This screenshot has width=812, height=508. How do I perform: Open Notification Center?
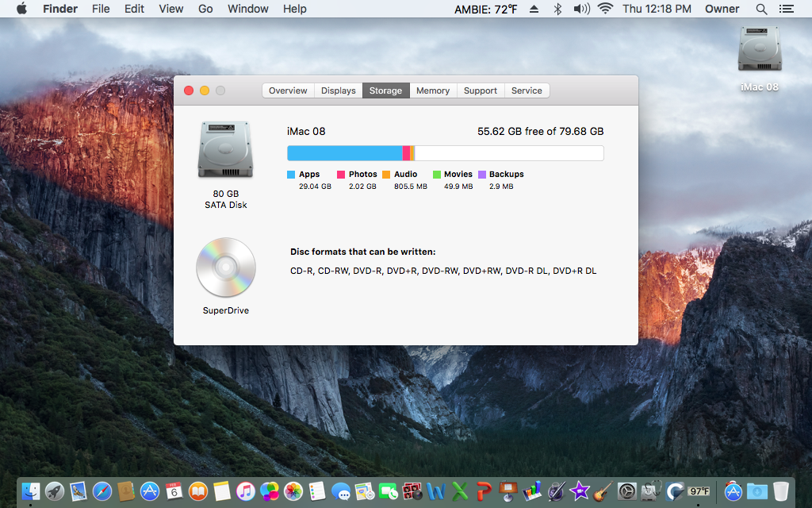(x=786, y=9)
